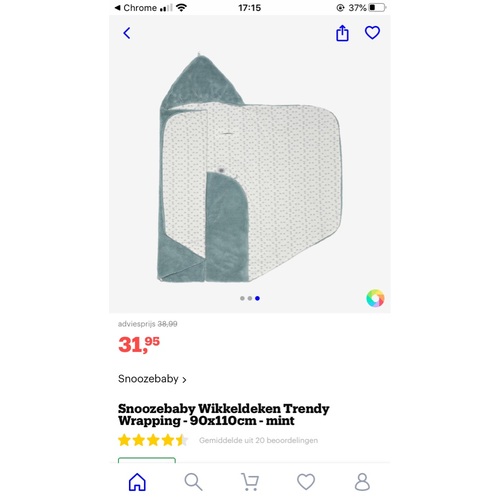
Task: Select the second image carousel dot
Action: pos(250,298)
